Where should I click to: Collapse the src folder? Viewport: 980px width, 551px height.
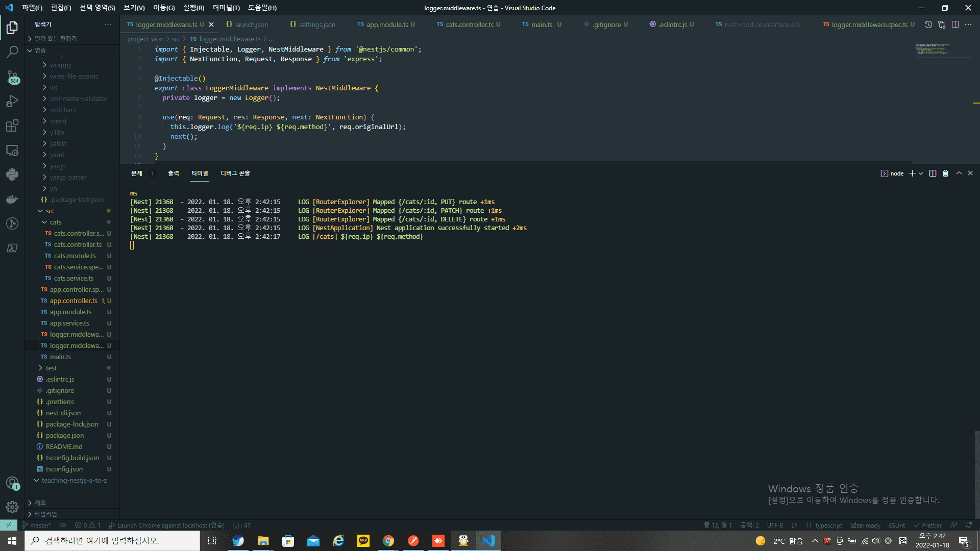click(x=50, y=211)
